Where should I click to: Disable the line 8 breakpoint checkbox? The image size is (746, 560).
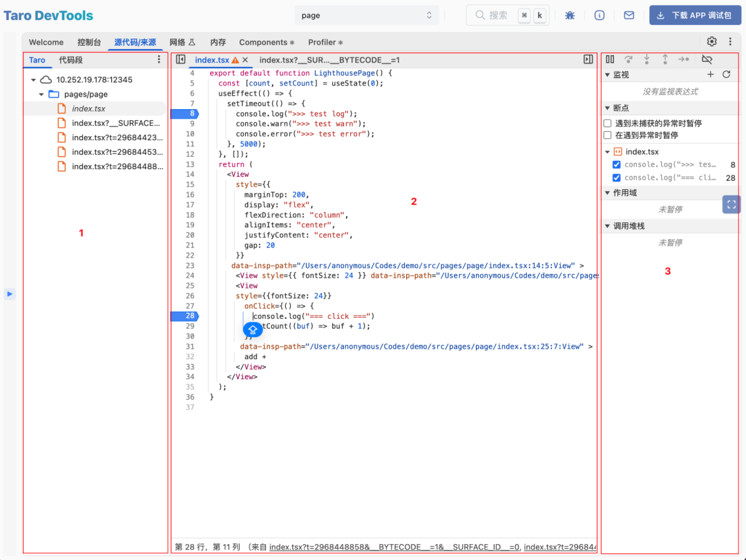[x=617, y=164]
